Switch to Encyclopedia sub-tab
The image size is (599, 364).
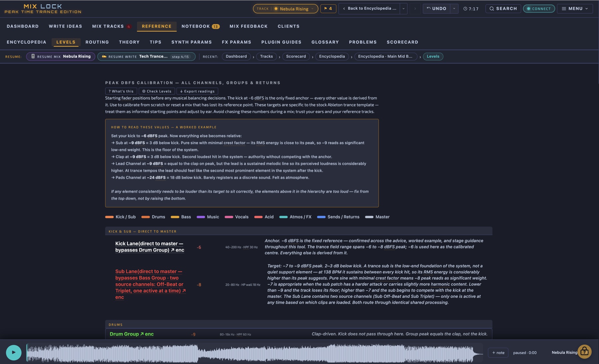coord(26,42)
